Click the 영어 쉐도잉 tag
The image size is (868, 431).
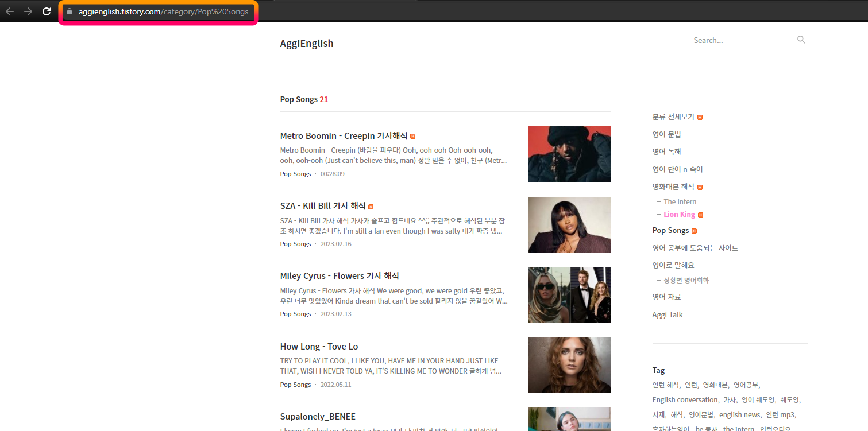(x=758, y=400)
